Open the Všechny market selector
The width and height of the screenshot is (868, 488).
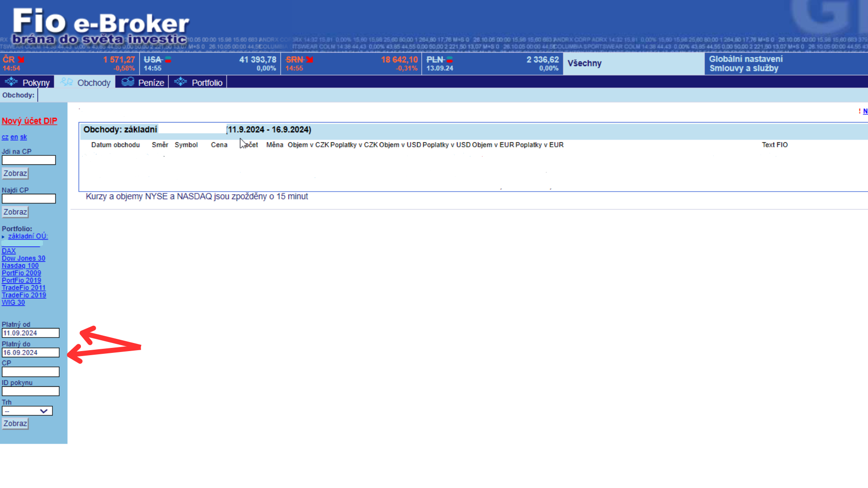click(x=584, y=63)
